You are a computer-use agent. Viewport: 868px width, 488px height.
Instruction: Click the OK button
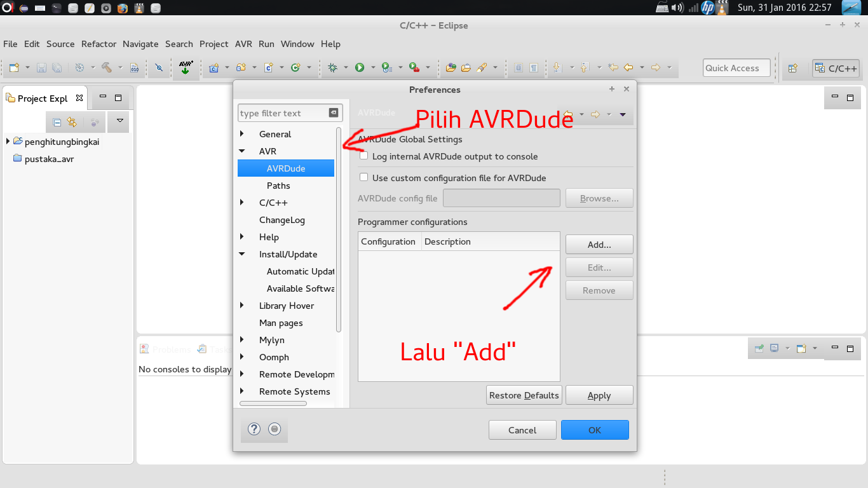coord(595,430)
